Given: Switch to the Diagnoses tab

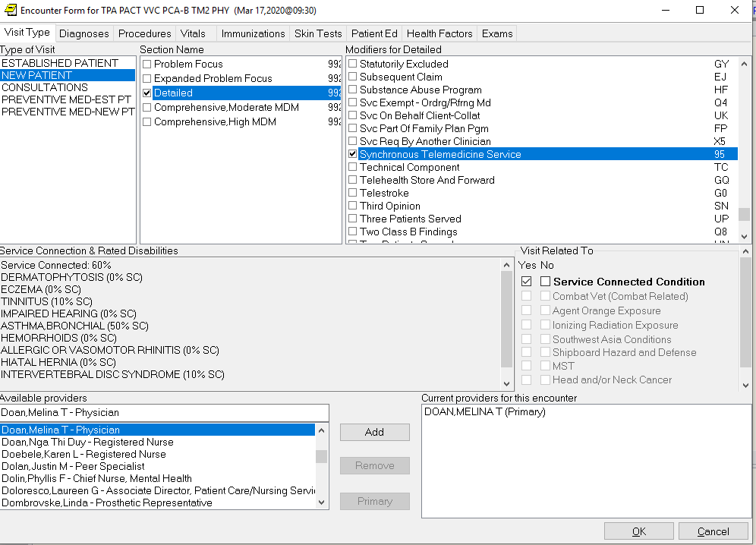Looking at the screenshot, I should (83, 33).
